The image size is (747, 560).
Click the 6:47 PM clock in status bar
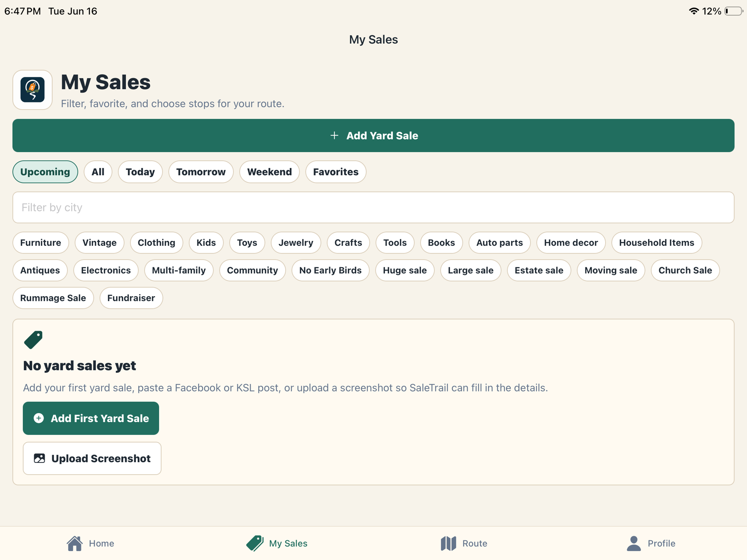pyautogui.click(x=22, y=11)
